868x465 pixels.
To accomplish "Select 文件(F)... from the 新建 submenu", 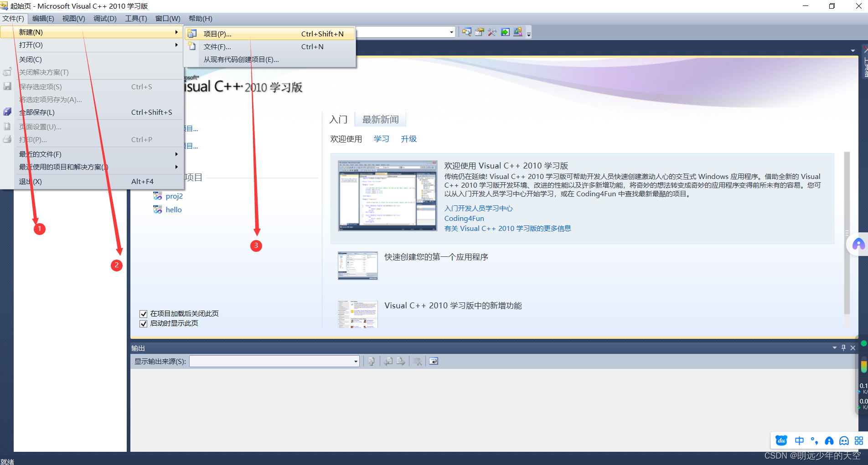I will pos(270,46).
